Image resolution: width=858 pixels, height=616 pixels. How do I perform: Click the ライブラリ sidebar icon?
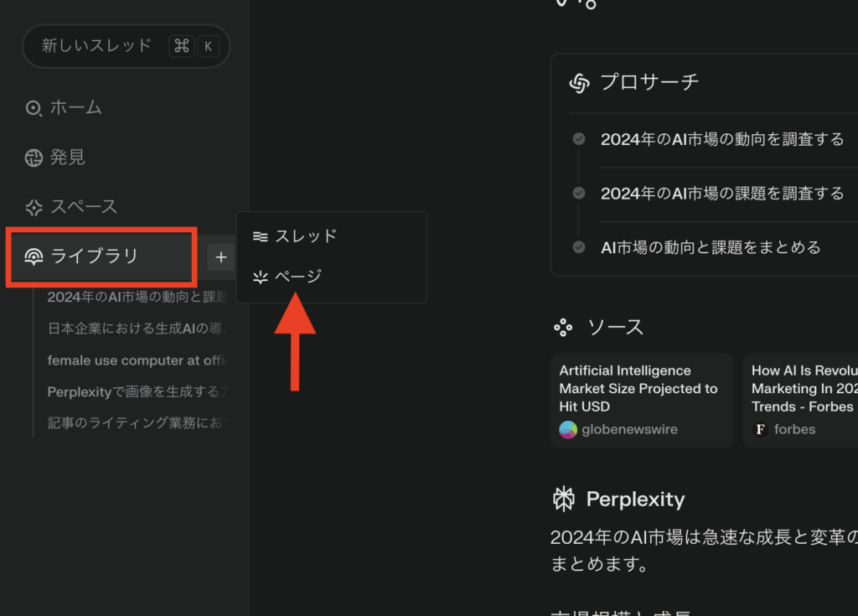(x=35, y=257)
